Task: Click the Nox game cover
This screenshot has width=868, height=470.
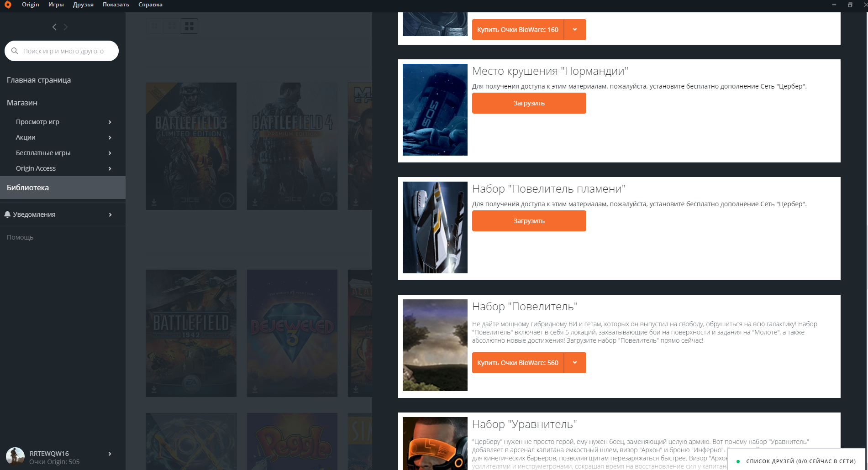Action: [x=191, y=441]
